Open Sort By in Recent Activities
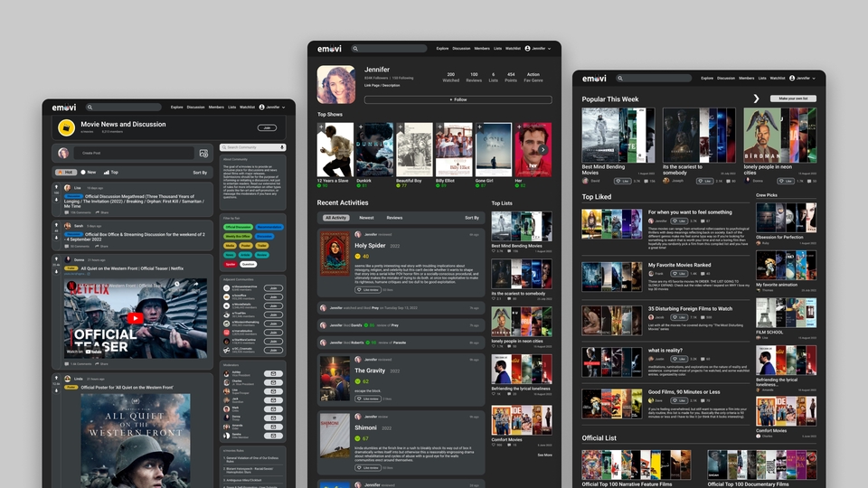This screenshot has height=488, width=868. tap(472, 218)
